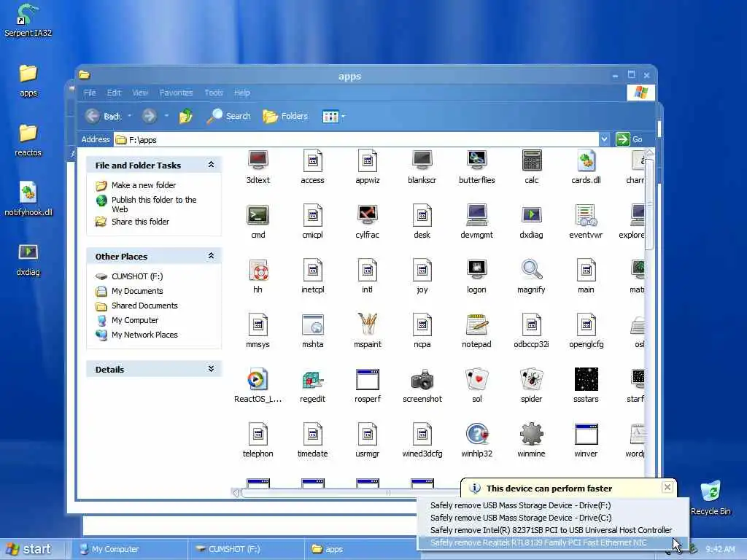Open the View menu
Viewport: 747px width, 560px height.
(140, 93)
